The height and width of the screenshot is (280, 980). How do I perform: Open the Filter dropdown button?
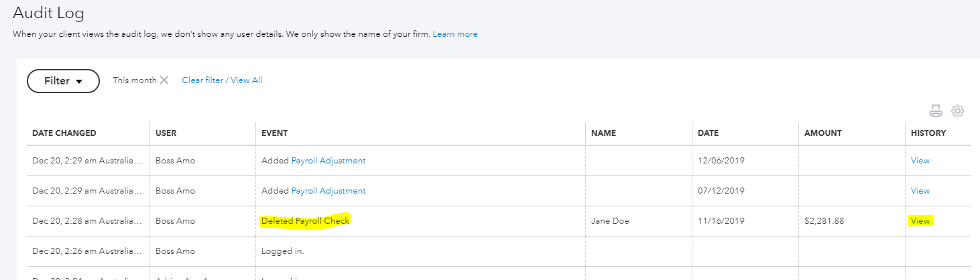(x=63, y=81)
